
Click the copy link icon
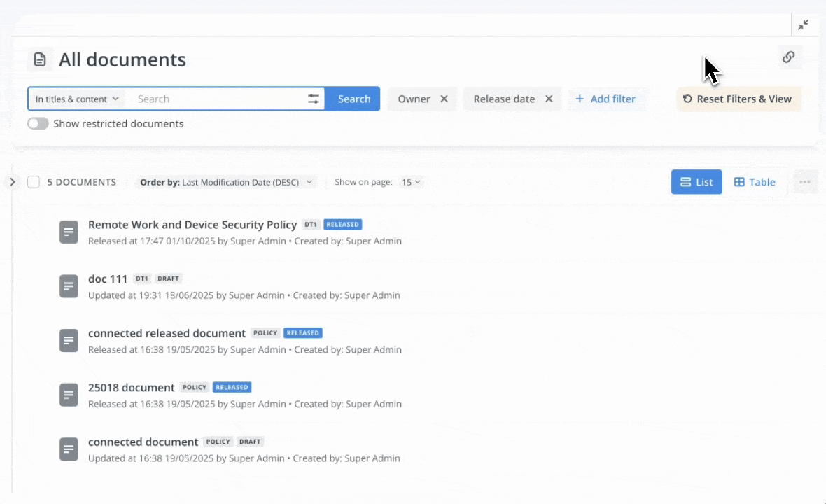coord(789,57)
